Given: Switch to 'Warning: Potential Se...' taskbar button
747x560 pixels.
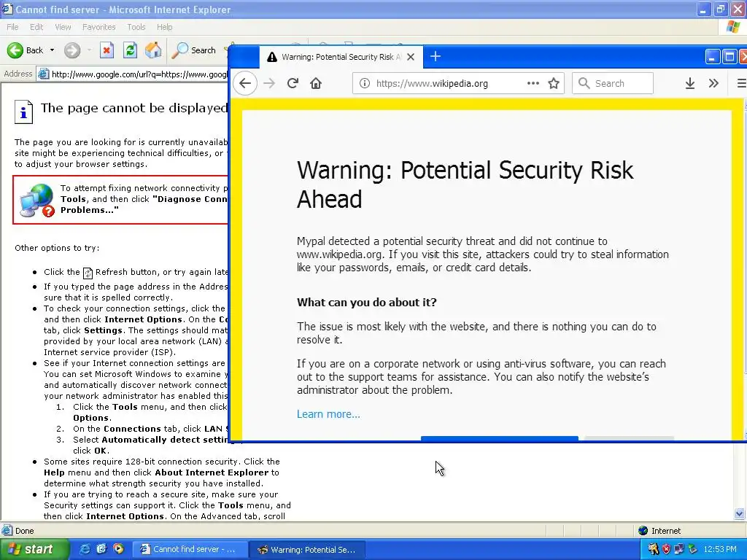Looking at the screenshot, I should (x=307, y=550).
